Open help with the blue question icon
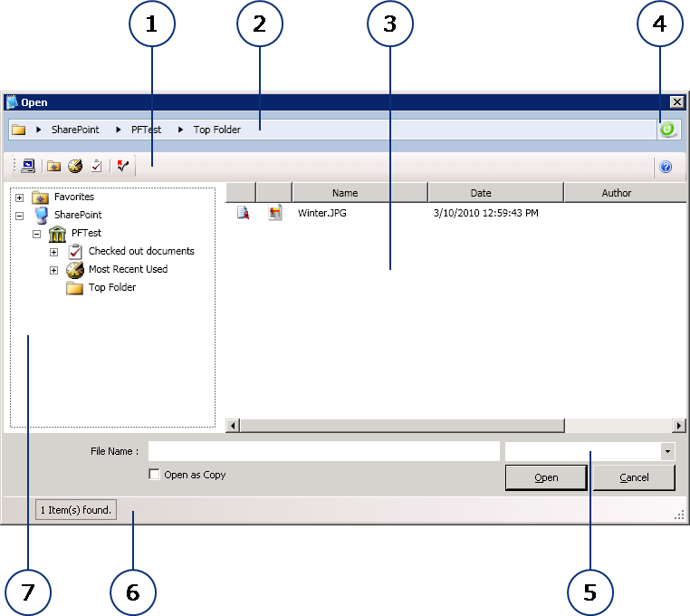The height and width of the screenshot is (616, 690). 666,167
